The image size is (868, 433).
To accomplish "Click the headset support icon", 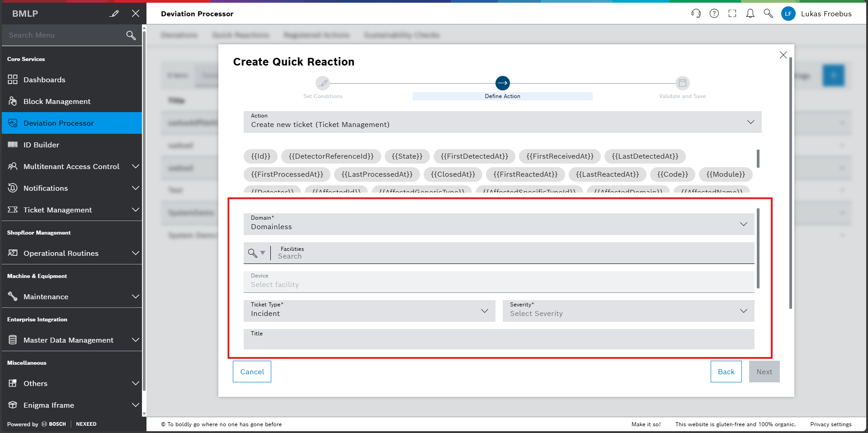I will 696,14.
